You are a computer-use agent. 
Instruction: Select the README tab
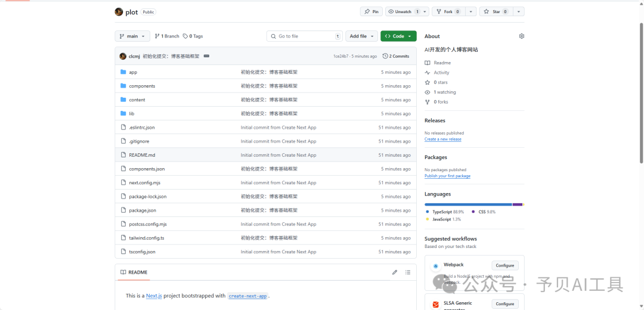click(x=134, y=272)
